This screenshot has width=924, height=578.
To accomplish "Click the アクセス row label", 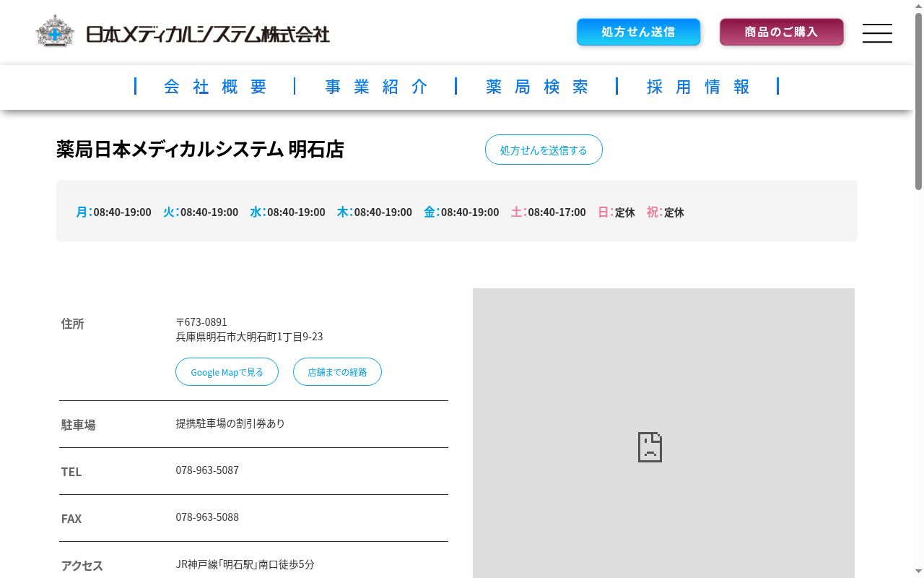I will pyautogui.click(x=82, y=566).
